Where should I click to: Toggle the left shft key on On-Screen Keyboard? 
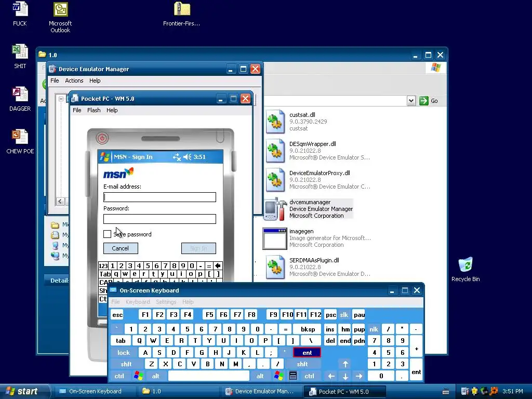126,364
